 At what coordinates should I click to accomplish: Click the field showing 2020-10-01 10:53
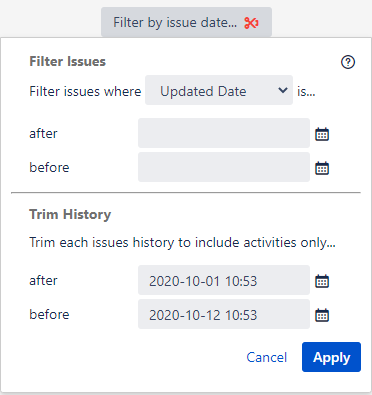[x=224, y=280]
